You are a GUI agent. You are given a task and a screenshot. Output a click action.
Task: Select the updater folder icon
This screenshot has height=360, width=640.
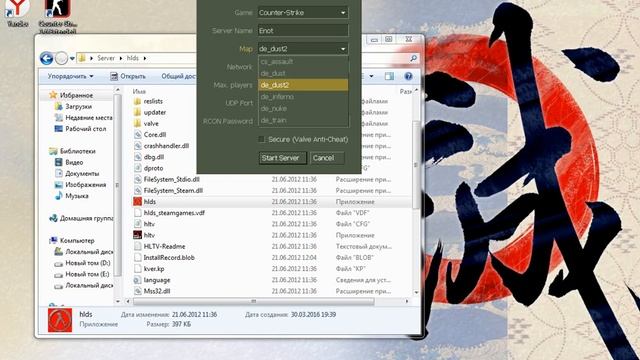click(137, 112)
